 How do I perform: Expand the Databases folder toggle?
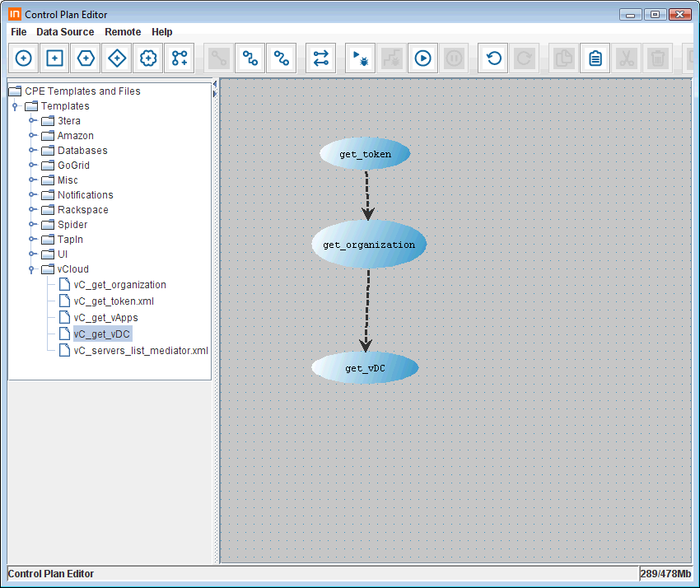pos(31,150)
